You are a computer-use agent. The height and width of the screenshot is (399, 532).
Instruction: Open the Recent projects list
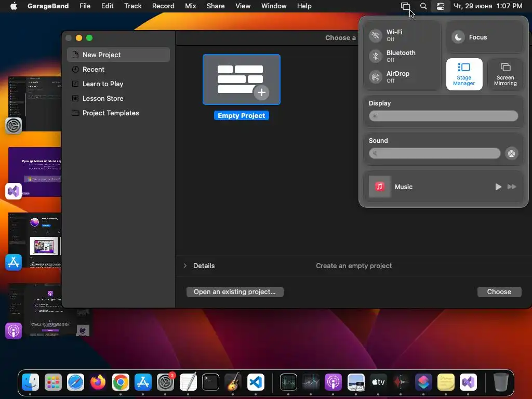tap(118, 69)
